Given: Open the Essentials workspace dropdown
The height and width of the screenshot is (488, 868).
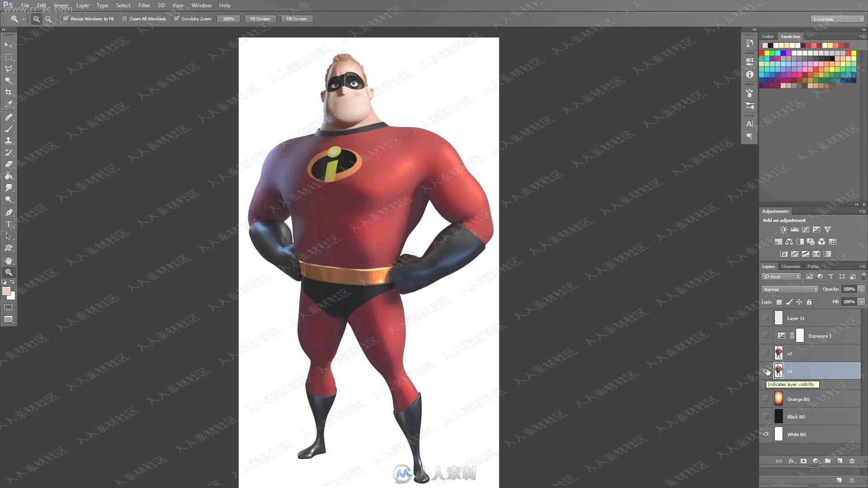Looking at the screenshot, I should 837,19.
